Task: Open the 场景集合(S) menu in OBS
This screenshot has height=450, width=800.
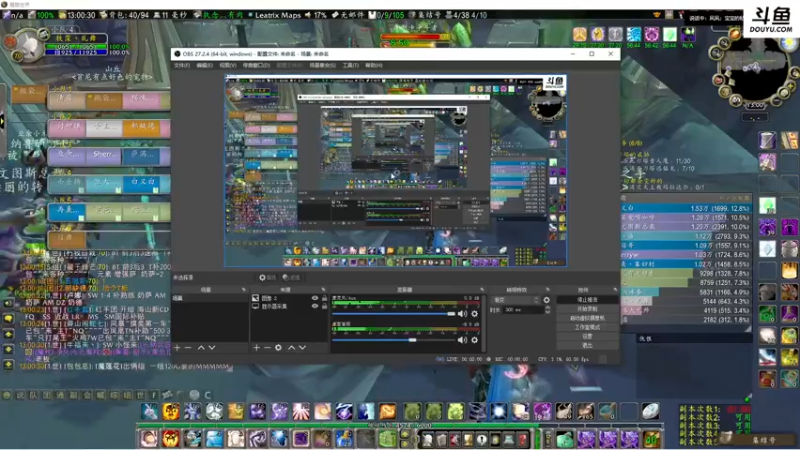Action: [322, 65]
